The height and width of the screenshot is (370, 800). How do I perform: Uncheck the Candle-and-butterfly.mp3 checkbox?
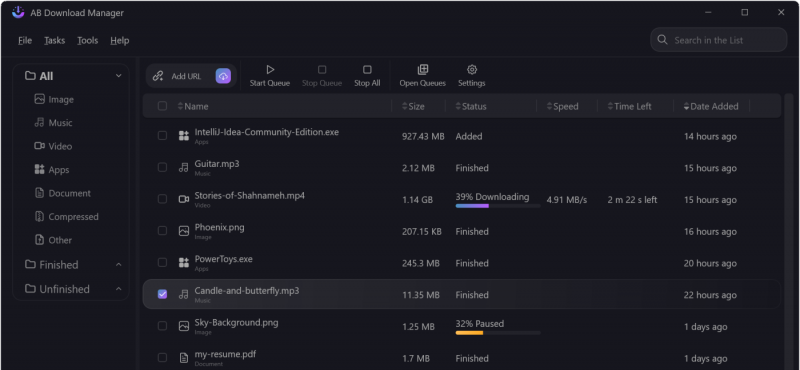coord(162,294)
